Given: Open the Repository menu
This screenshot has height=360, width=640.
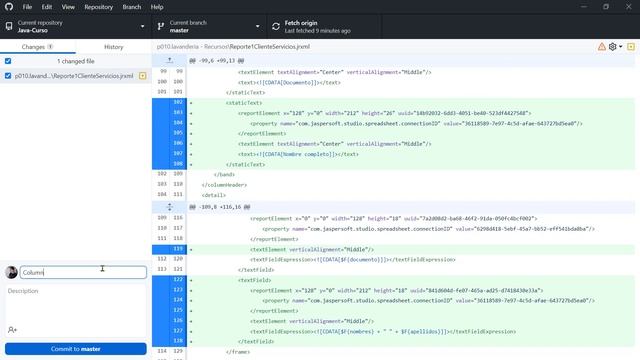Looking at the screenshot, I should coord(98,7).
